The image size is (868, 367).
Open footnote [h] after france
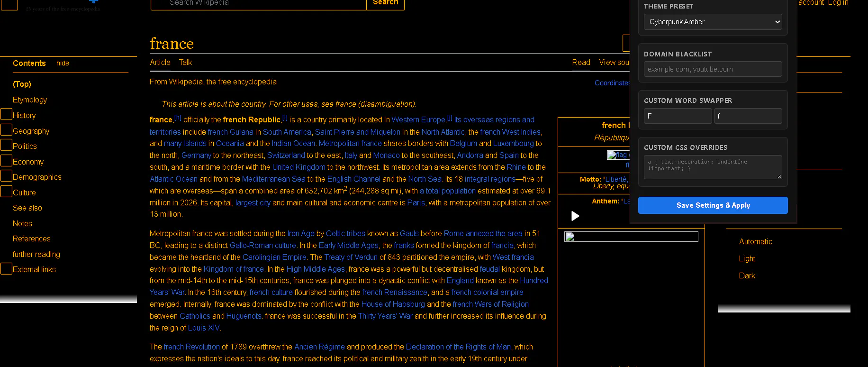click(x=178, y=118)
